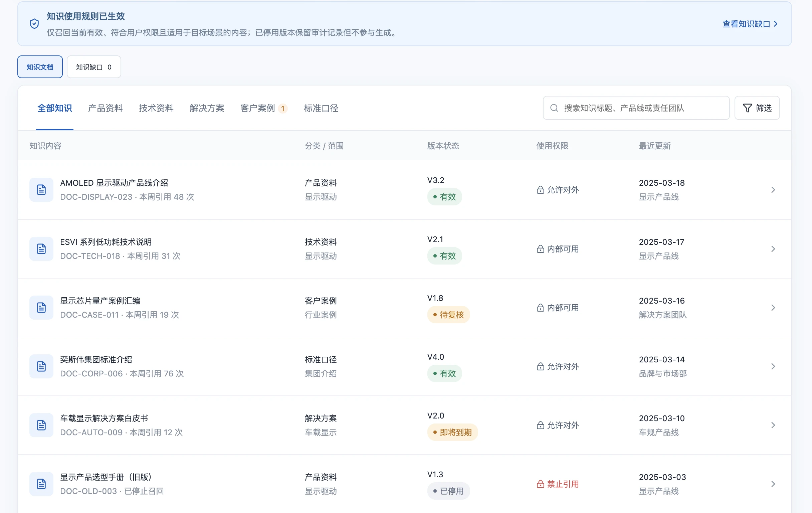This screenshot has width=812, height=513.
Task: Click 分类 / 范围 column header
Action: point(324,146)
